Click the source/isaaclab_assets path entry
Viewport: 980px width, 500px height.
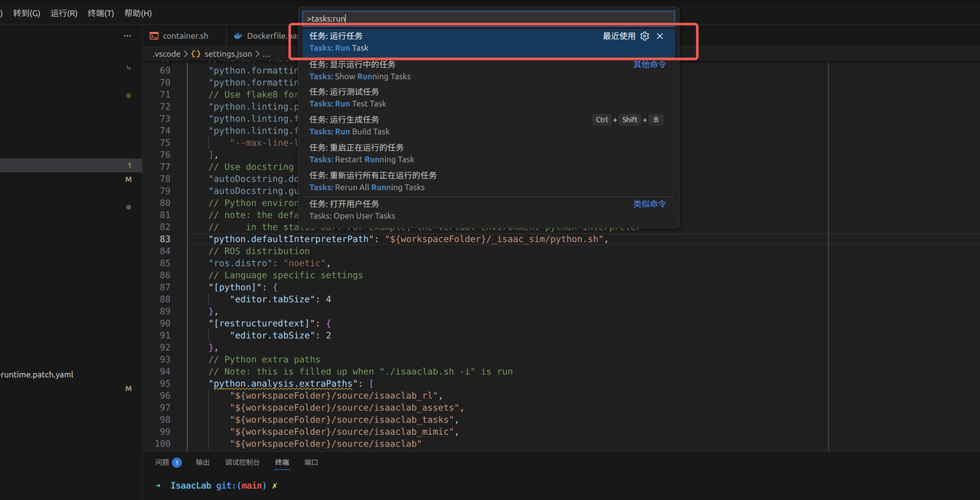tap(347, 408)
